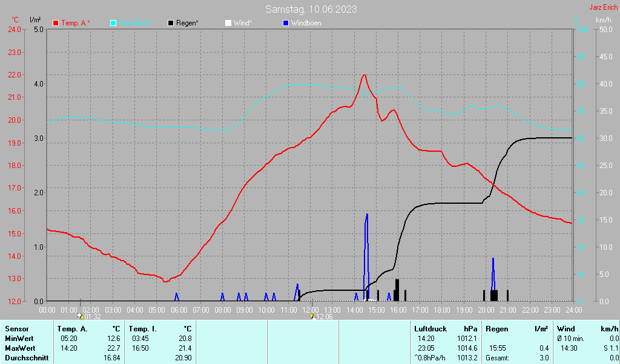620x364 pixels.
Task: Click the 50.0 km/h wind axis label
Action: click(605, 30)
